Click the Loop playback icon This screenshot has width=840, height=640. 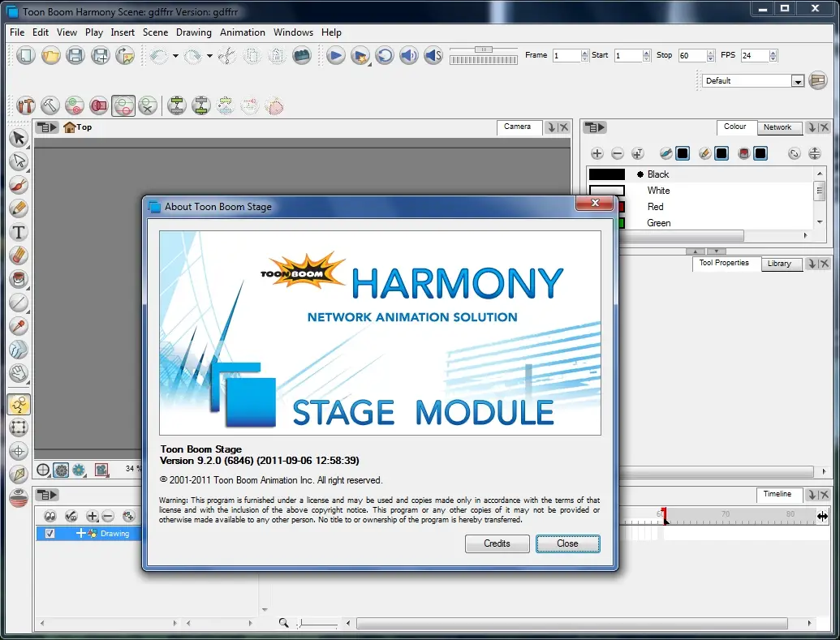tap(385, 56)
